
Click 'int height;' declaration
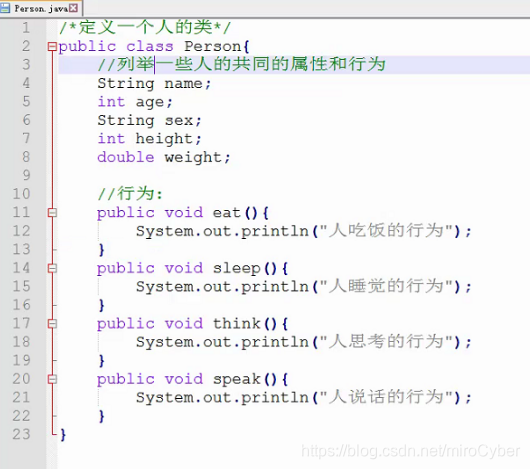point(149,139)
